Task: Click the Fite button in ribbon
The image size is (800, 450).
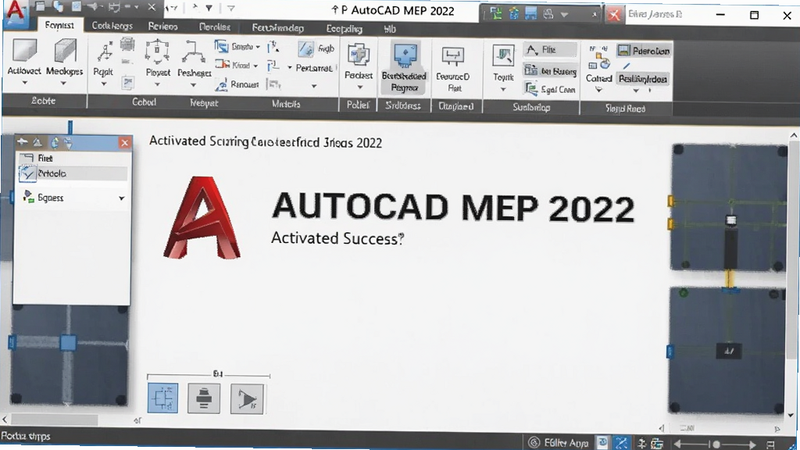Action: pos(549,49)
